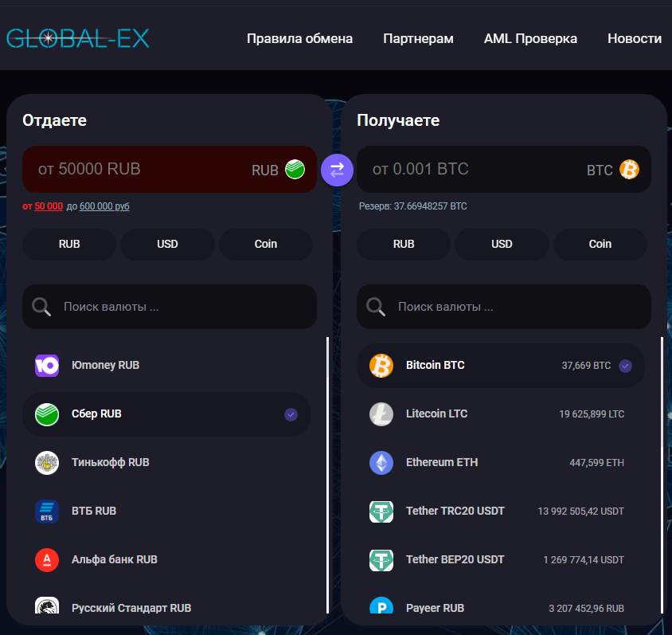Filter the give list by Coin

(x=266, y=244)
